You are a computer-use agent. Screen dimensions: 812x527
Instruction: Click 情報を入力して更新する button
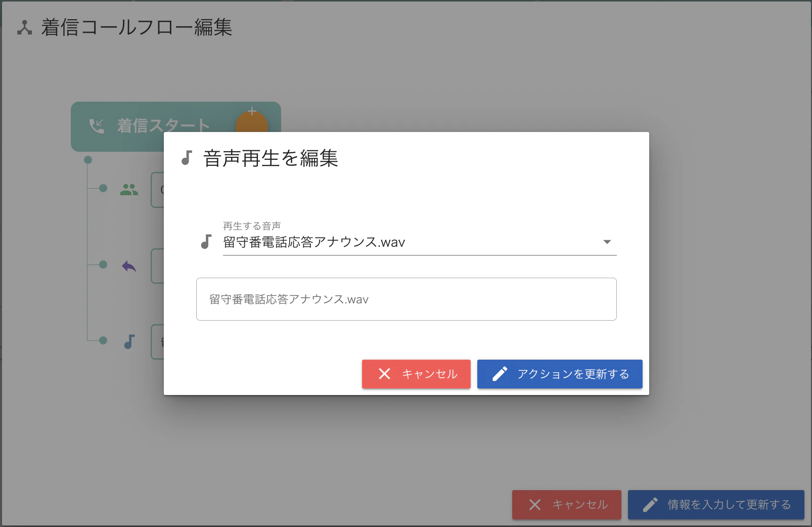point(716,505)
